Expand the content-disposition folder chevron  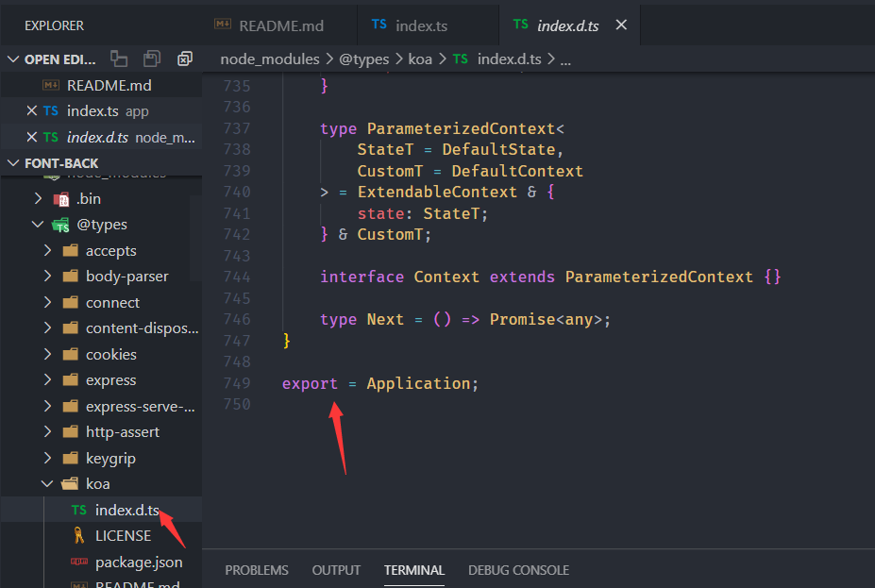pos(47,328)
